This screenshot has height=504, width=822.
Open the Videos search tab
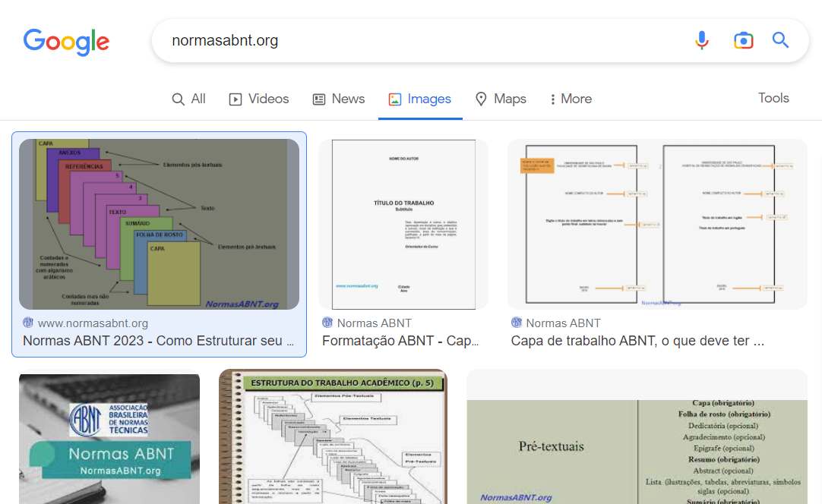pos(259,99)
